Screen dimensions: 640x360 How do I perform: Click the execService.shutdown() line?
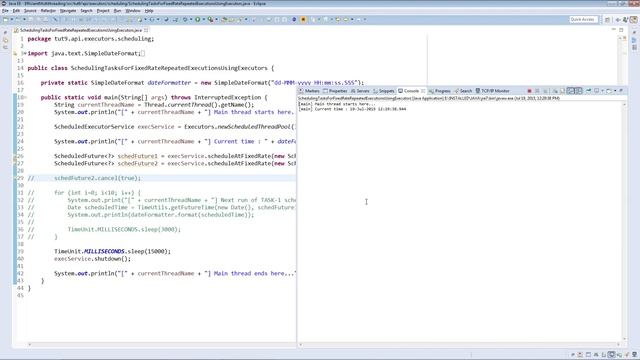click(x=92, y=259)
